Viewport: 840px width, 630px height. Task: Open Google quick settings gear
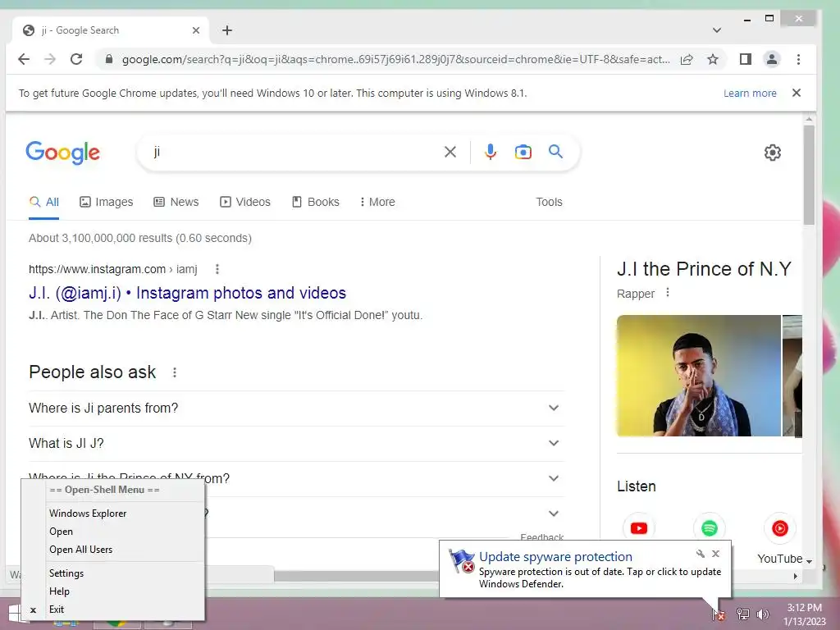tap(772, 153)
